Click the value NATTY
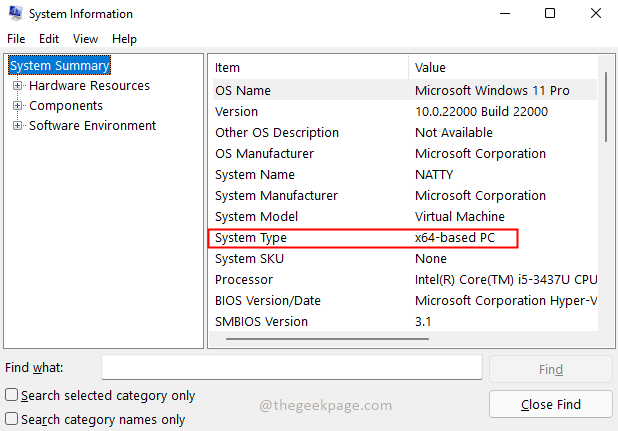The image size is (618, 431). click(x=434, y=175)
